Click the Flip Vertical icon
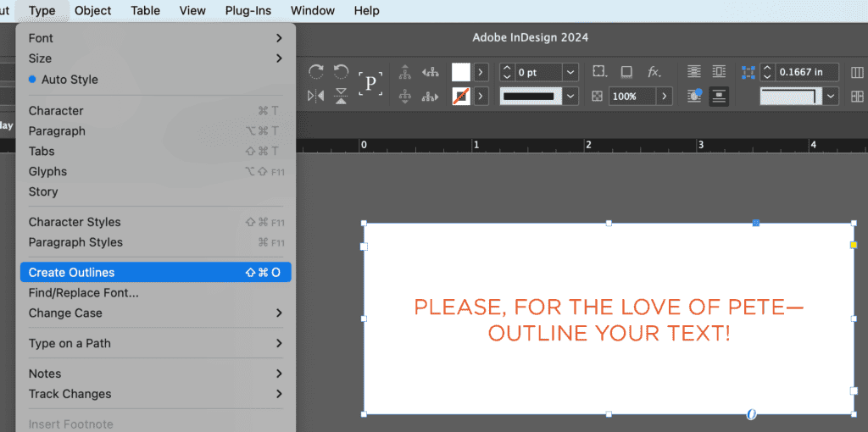Viewport: 868px width, 432px height. coord(342,97)
